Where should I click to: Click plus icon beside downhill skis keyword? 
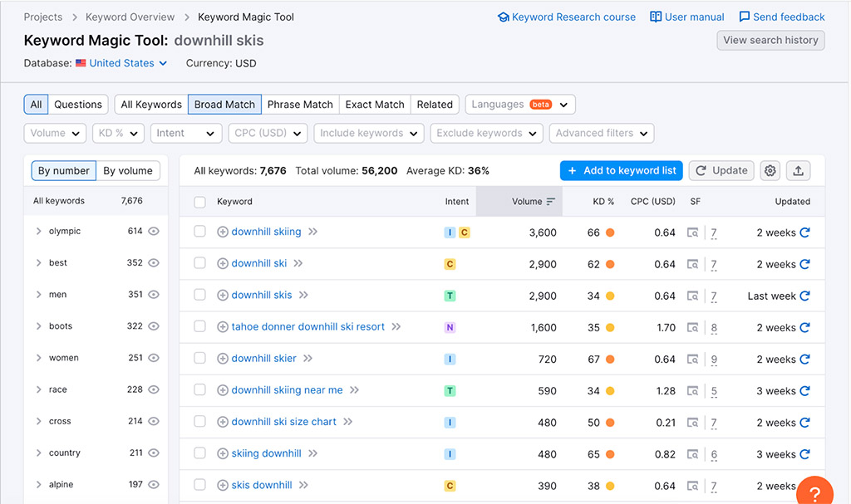(223, 296)
